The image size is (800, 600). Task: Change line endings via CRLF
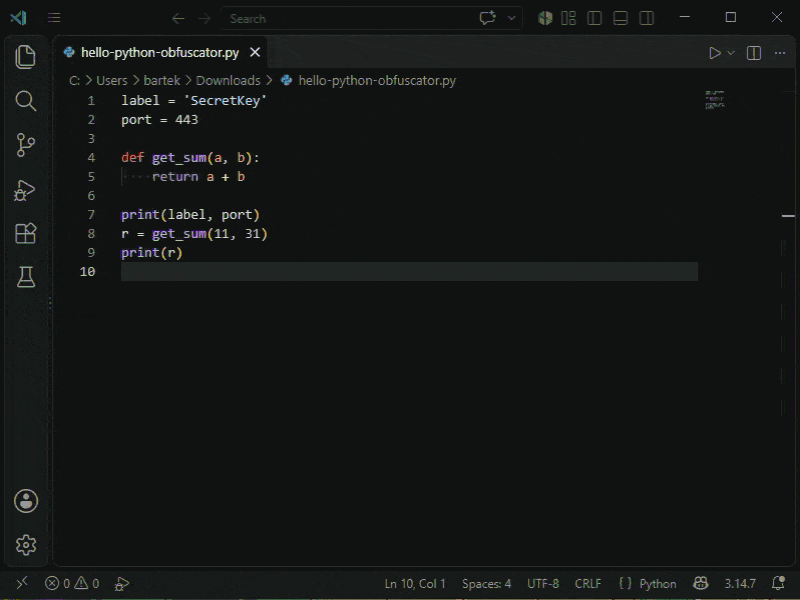(588, 583)
